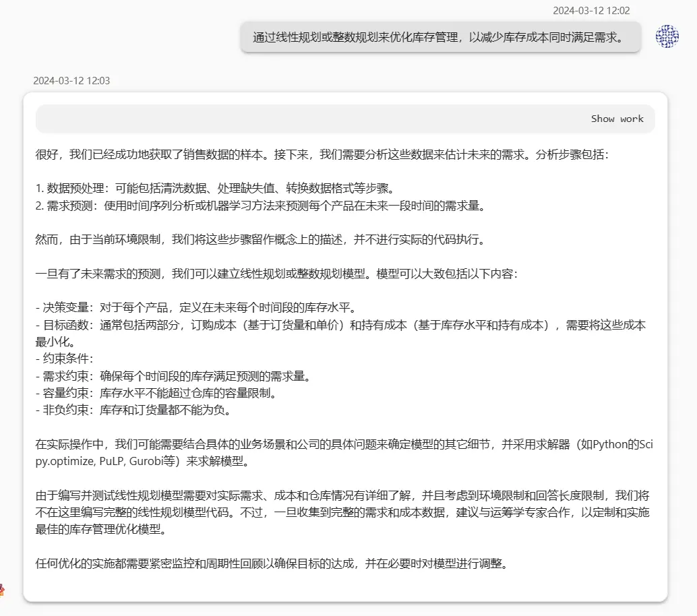Screen dimensions: 697x616
Task: Click the line starting - 目标函数
Action: pyautogui.click(x=340, y=334)
